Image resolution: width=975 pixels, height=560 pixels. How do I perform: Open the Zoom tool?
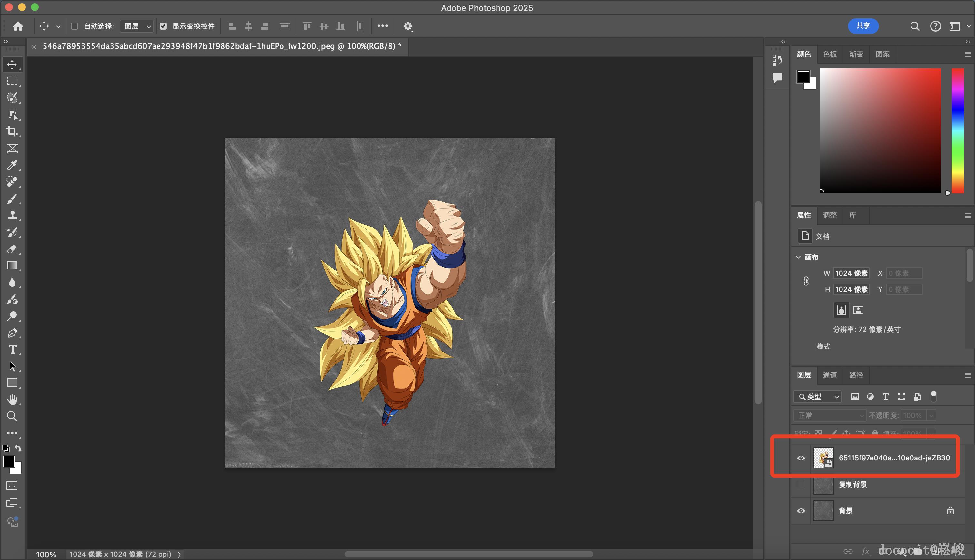12,417
